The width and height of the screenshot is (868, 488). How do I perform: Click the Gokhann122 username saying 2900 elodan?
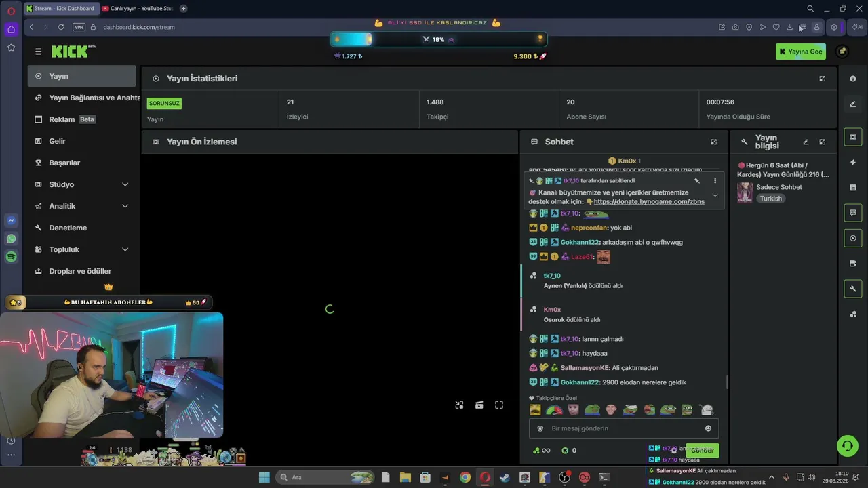point(580,382)
